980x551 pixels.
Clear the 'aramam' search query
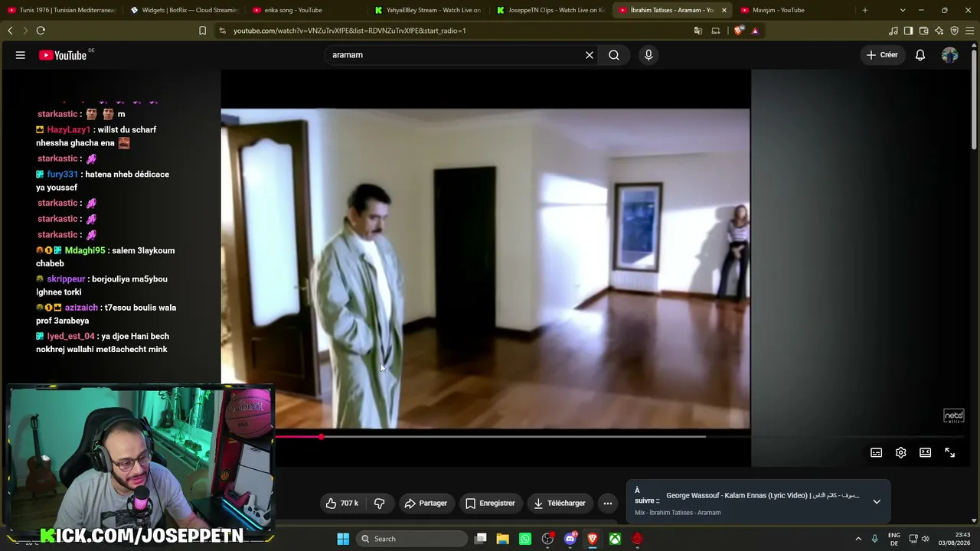(x=590, y=55)
